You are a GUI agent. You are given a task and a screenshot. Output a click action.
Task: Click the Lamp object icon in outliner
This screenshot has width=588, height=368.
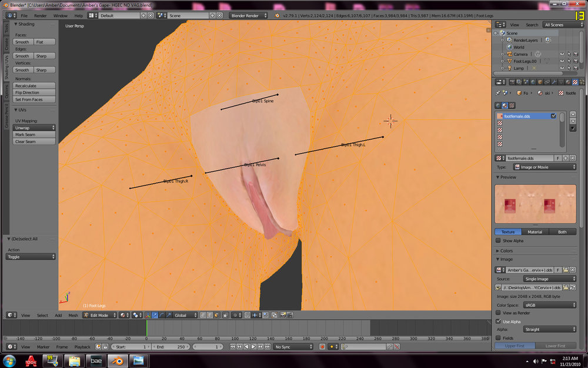(x=510, y=68)
